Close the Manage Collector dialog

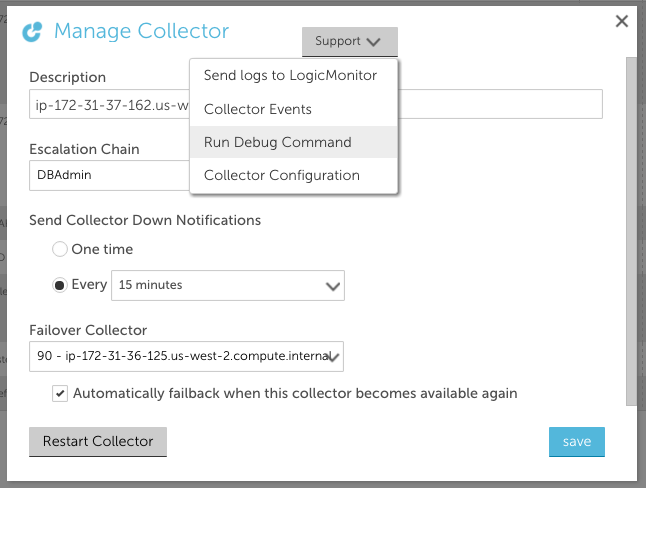pyautogui.click(x=622, y=21)
